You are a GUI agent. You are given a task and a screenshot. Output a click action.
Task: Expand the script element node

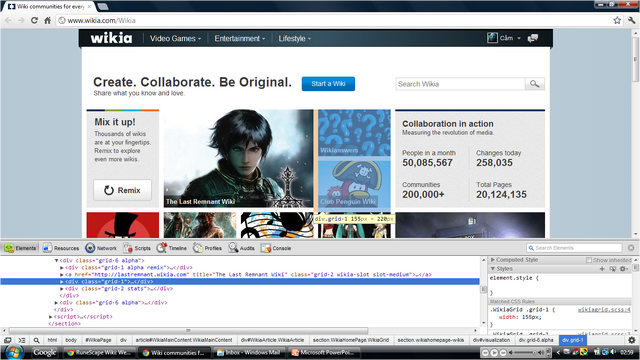51,317
